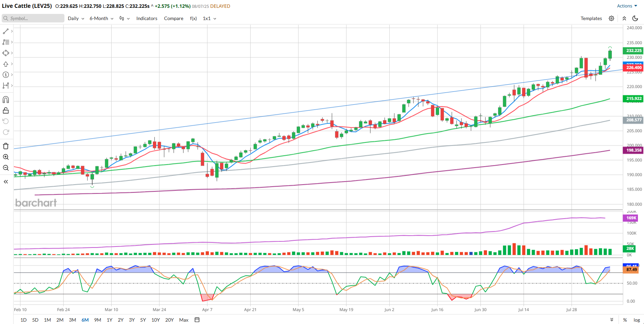The width and height of the screenshot is (644, 324).
Task: Open the Templates menu
Action: pyautogui.click(x=591, y=18)
